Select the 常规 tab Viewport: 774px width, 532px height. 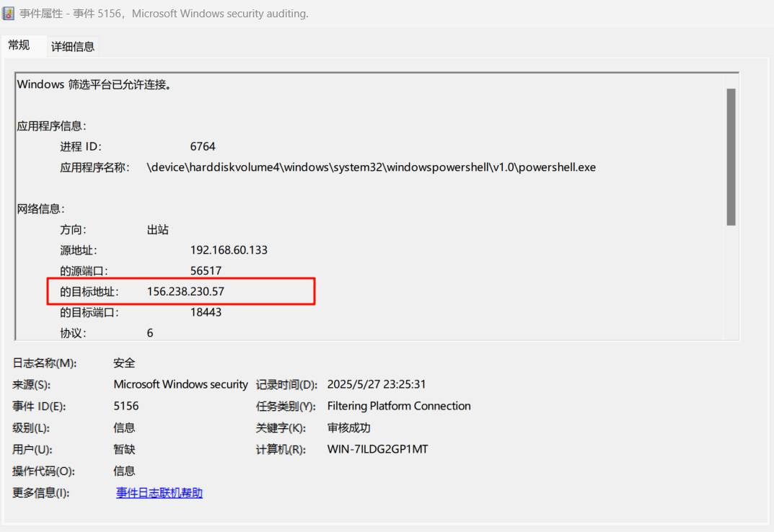click(x=19, y=45)
